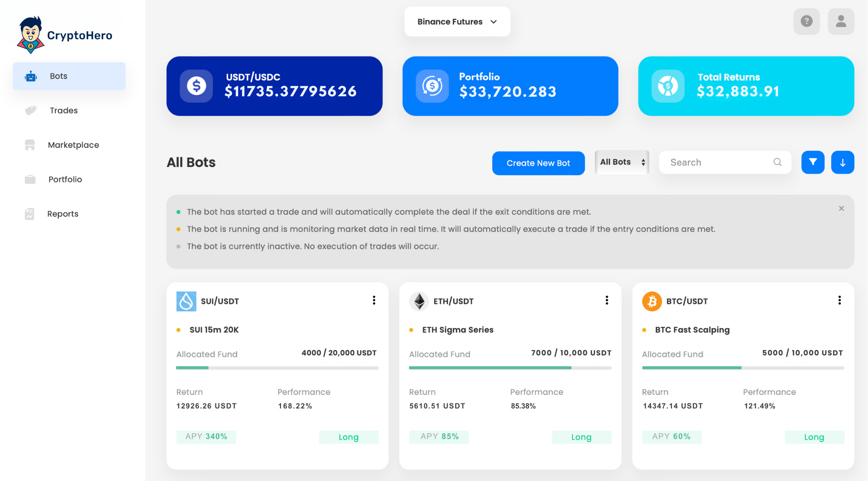Click the SUI/USDT allocated fund progress bar

click(x=276, y=368)
